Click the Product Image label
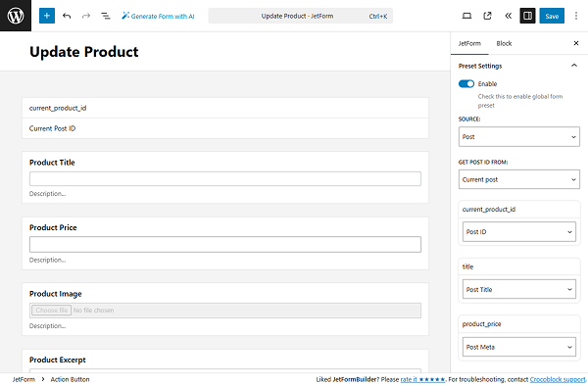588x385 pixels. point(56,294)
